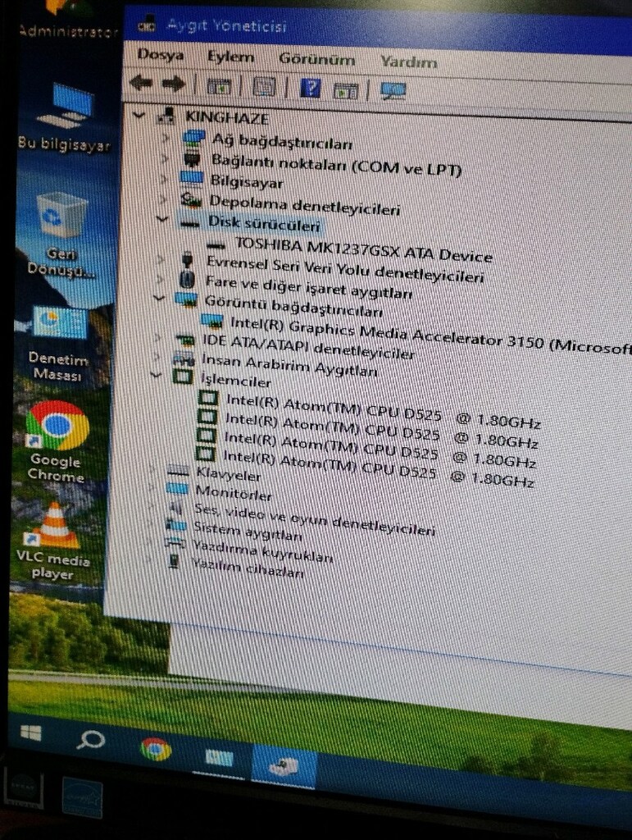Expand the Bilgisayar category
Image resolution: width=632 pixels, height=840 pixels.
[164, 178]
